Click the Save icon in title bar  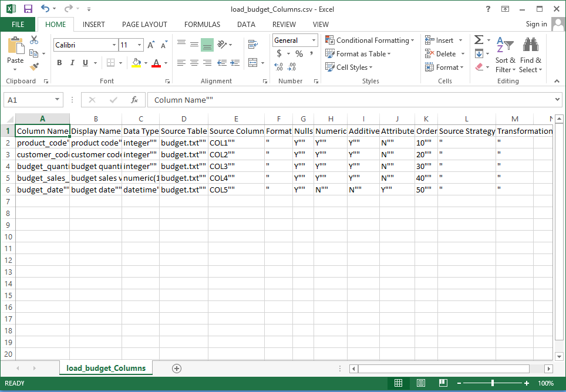tap(28, 9)
